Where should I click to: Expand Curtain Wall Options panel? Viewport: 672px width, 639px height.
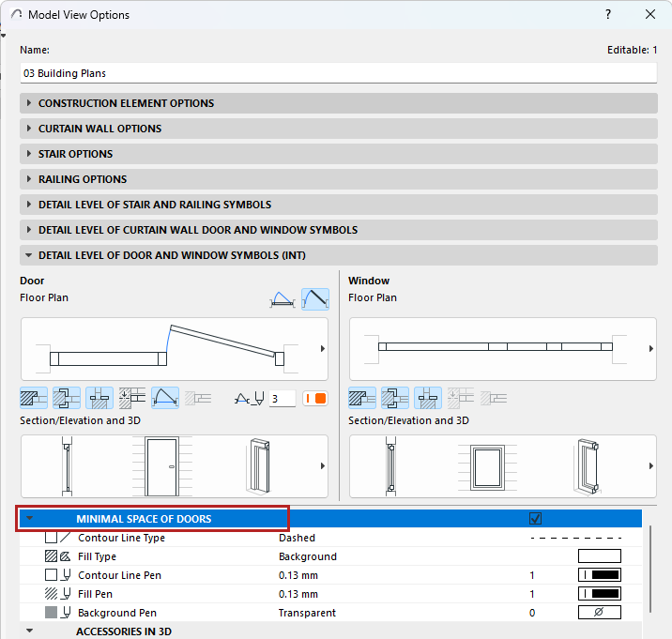339,129
